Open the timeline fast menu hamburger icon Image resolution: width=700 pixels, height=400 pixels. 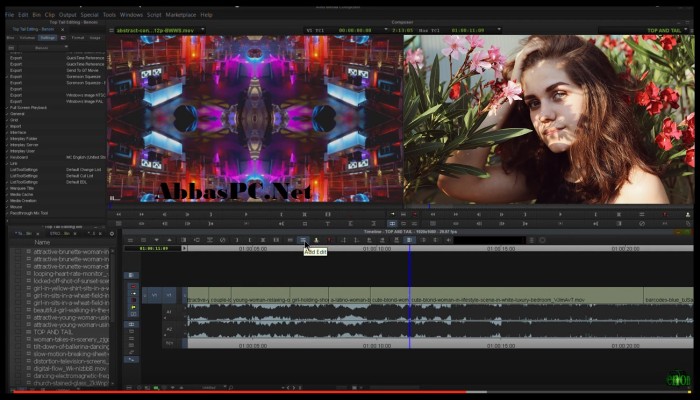[130, 240]
